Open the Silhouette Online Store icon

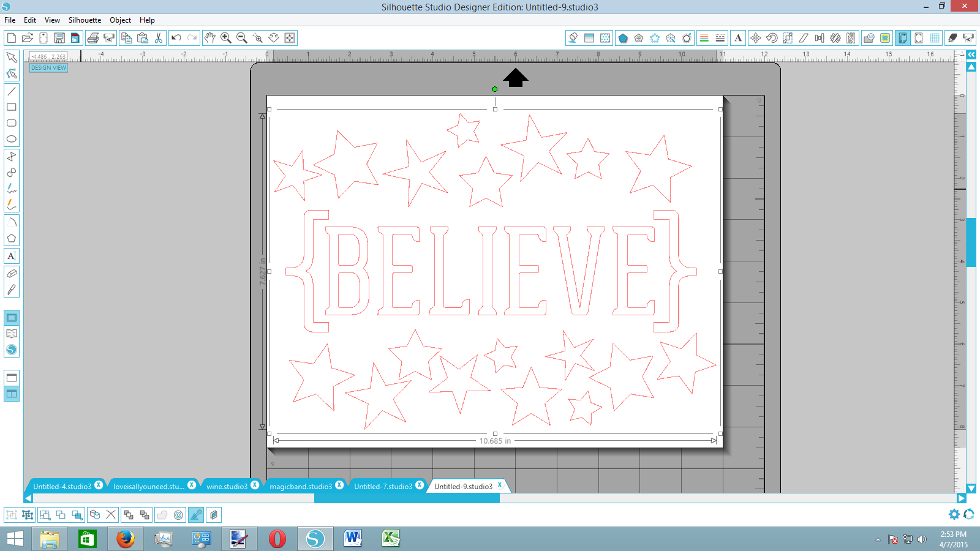tap(11, 350)
